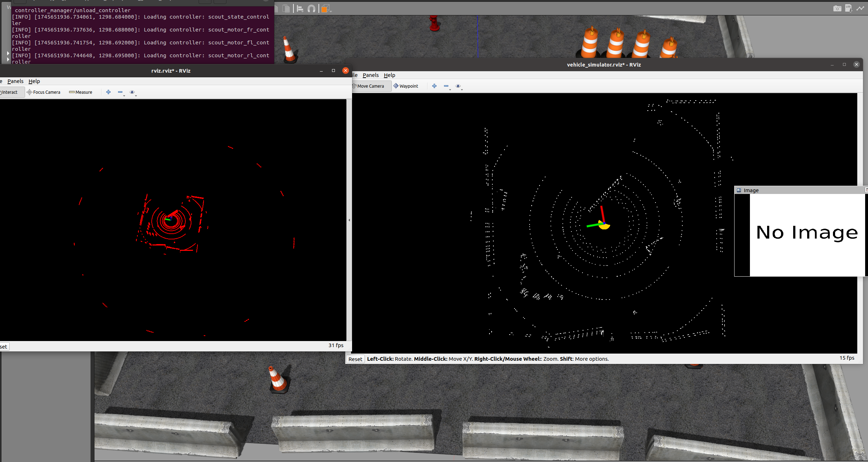The width and height of the screenshot is (868, 462).
Task: Click Gazebo's log data recording icon
Action: coord(848,8)
